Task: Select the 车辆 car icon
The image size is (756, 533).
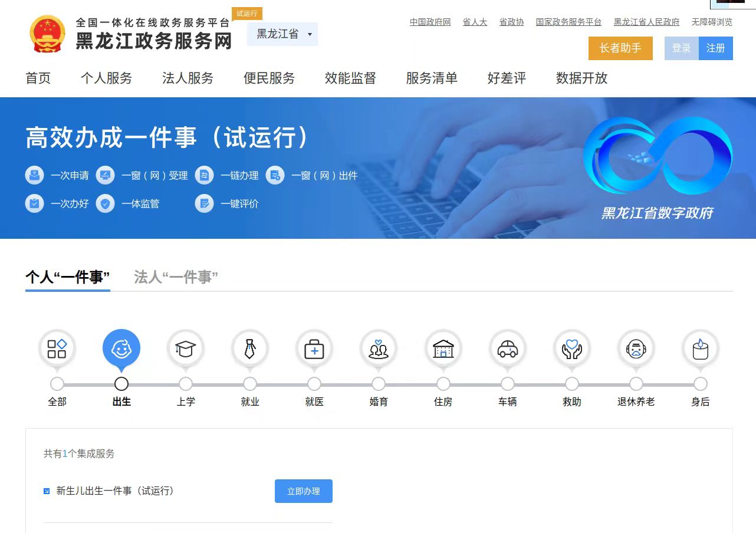Action: (507, 349)
